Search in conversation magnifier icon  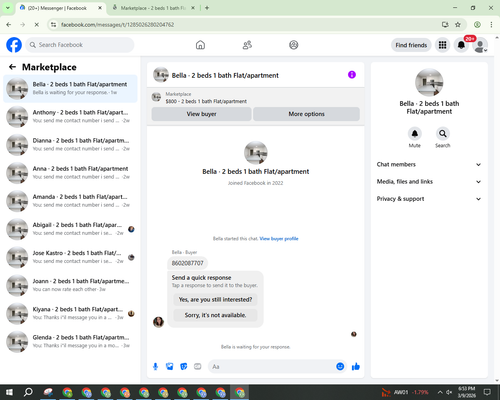pyautogui.click(x=443, y=134)
